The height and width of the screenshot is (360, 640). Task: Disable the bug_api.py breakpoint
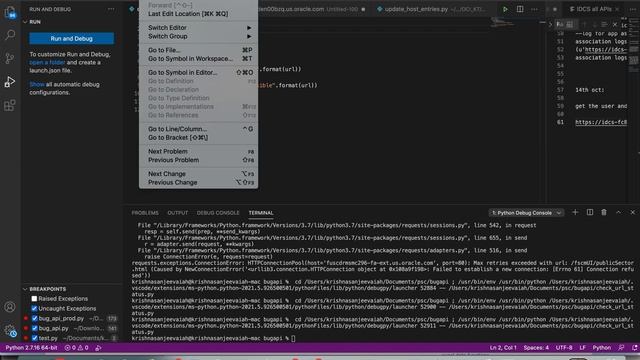(x=35, y=328)
